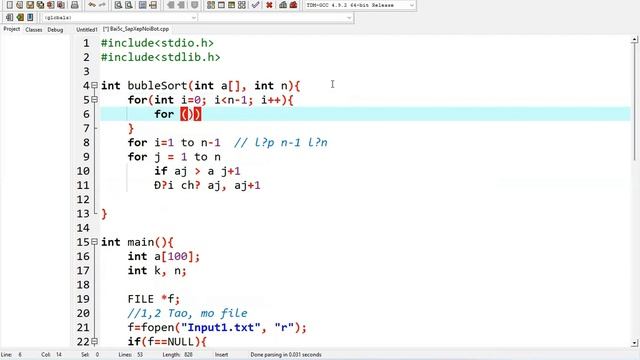The height and width of the screenshot is (360, 640).
Task: Click the 'int main(){' line
Action: tap(137, 242)
